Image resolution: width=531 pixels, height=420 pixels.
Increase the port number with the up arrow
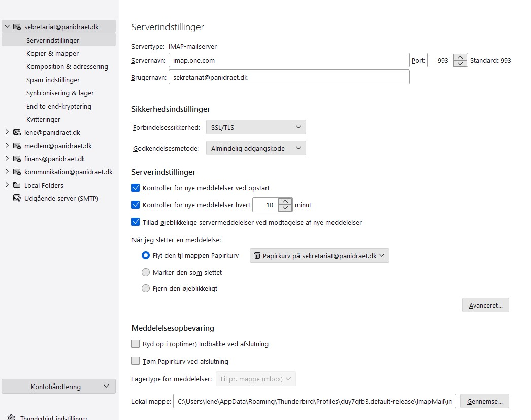[x=460, y=57]
